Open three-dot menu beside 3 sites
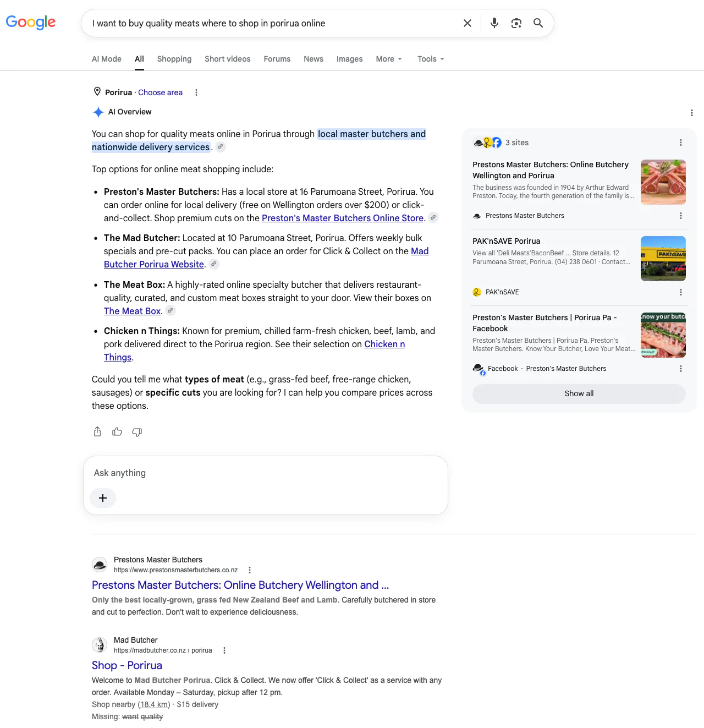 pos(681,143)
